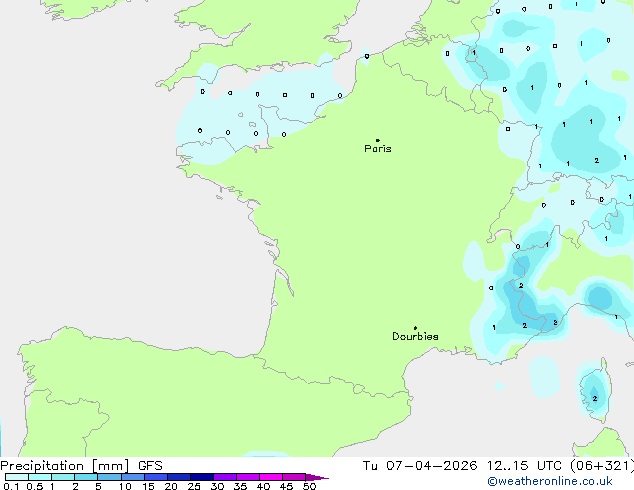The width and height of the screenshot is (634, 490).
Task: Pick the 40–45 mm legend color swatch
Action: pos(271,477)
